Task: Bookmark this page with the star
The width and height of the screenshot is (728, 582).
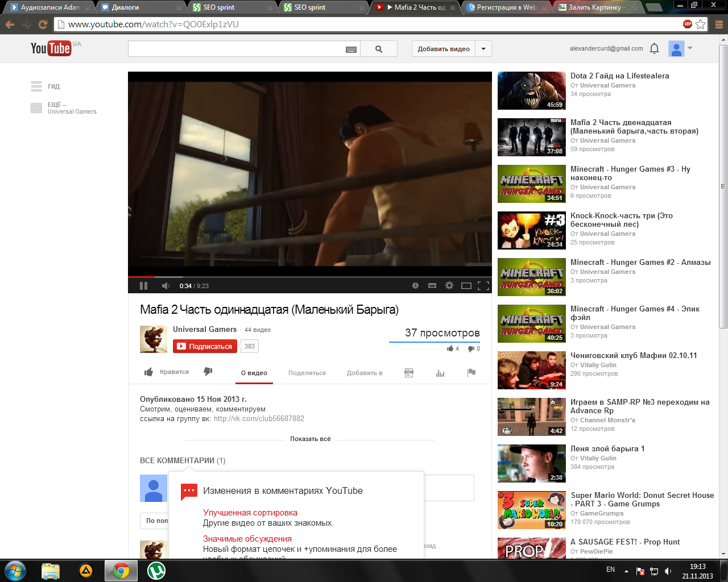Action: (x=701, y=24)
